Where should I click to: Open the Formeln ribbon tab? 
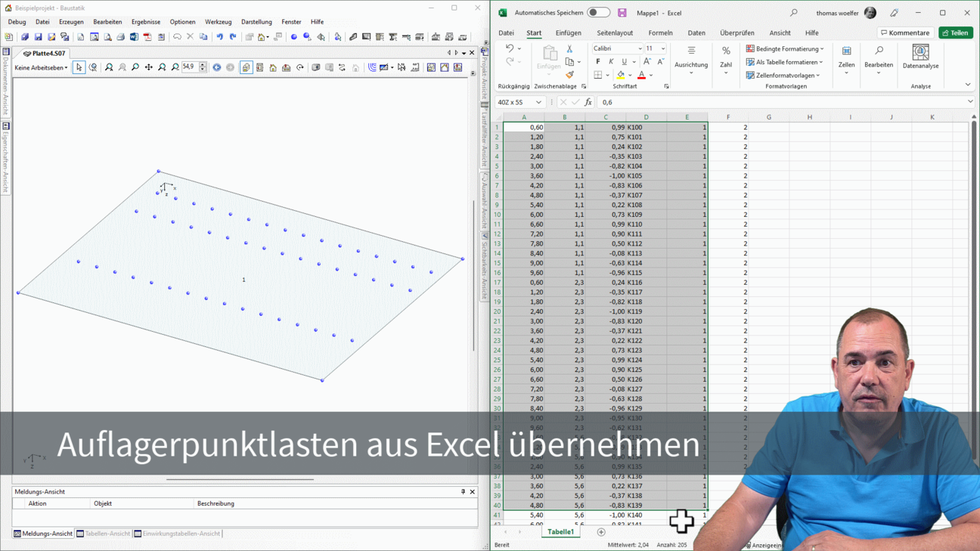pos(660,33)
